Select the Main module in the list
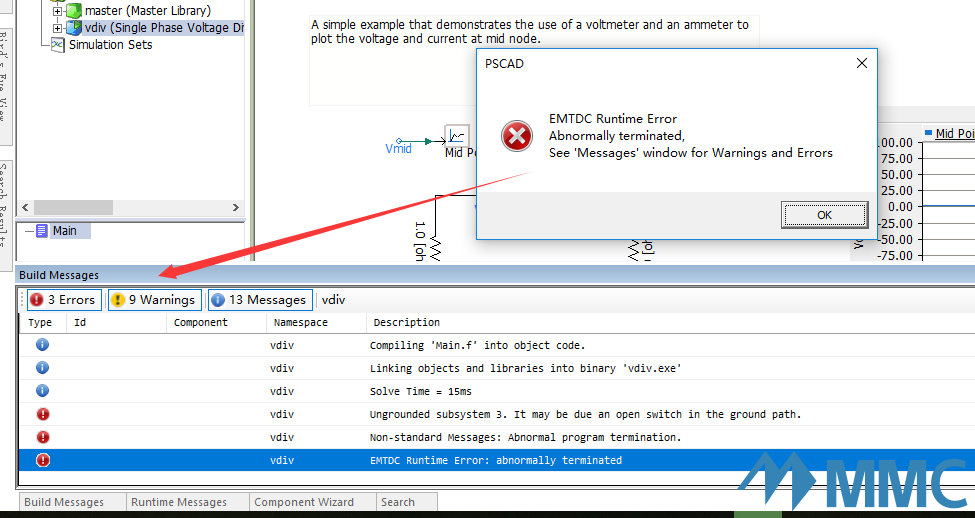The image size is (975, 518). click(64, 231)
